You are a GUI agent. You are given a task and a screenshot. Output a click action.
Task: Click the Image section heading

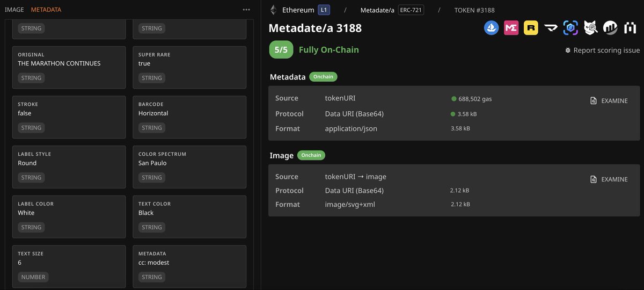tap(281, 156)
